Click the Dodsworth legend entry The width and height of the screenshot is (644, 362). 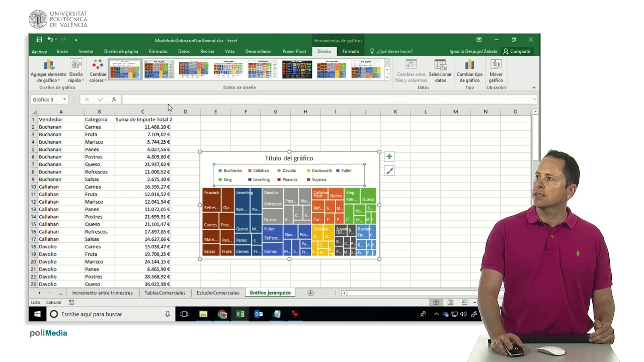[319, 170]
